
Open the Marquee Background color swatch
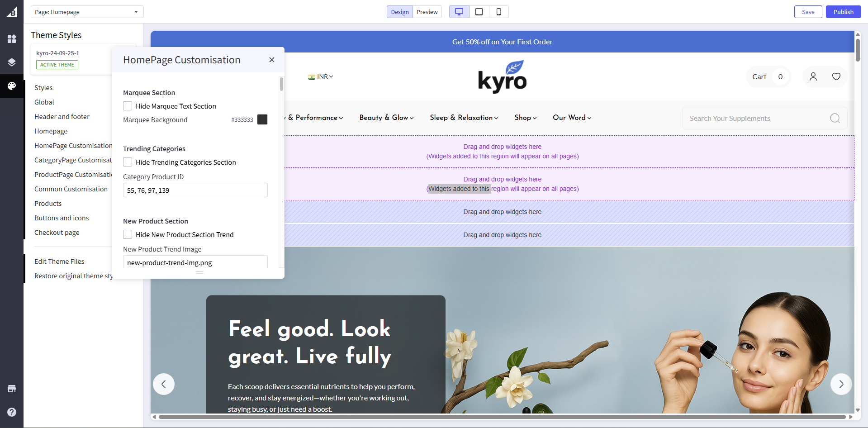point(262,119)
